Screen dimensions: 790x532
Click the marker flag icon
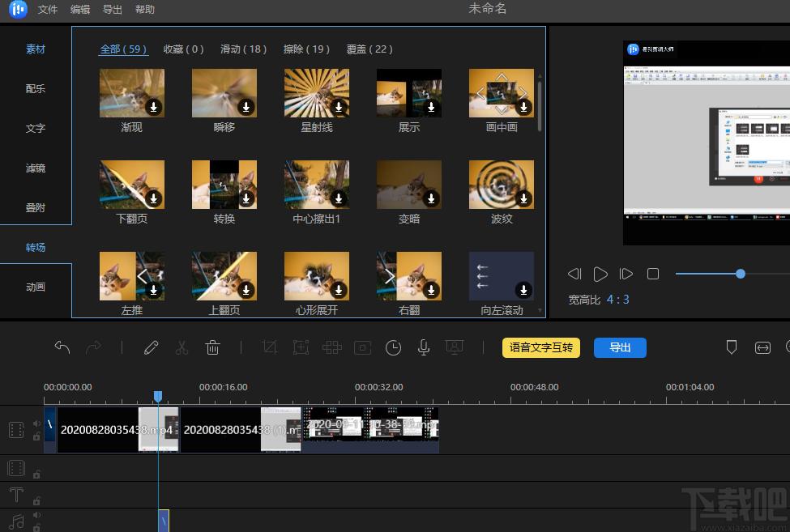[x=732, y=347]
